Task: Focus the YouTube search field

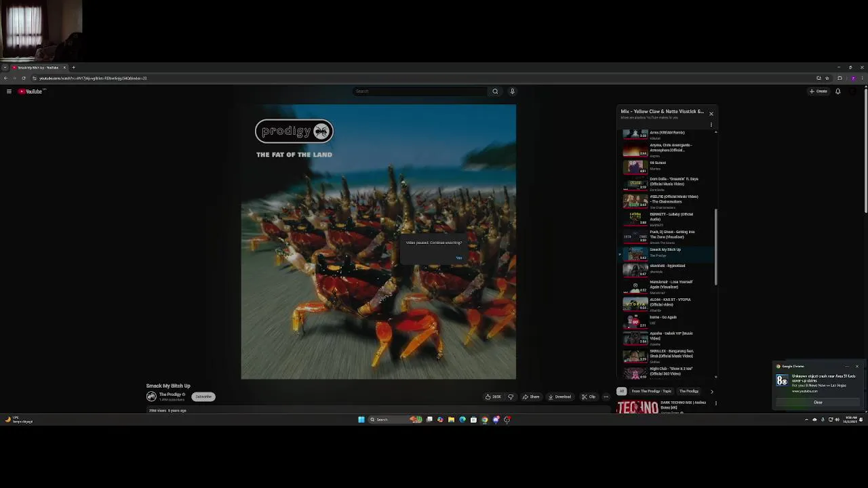Action: (420, 91)
